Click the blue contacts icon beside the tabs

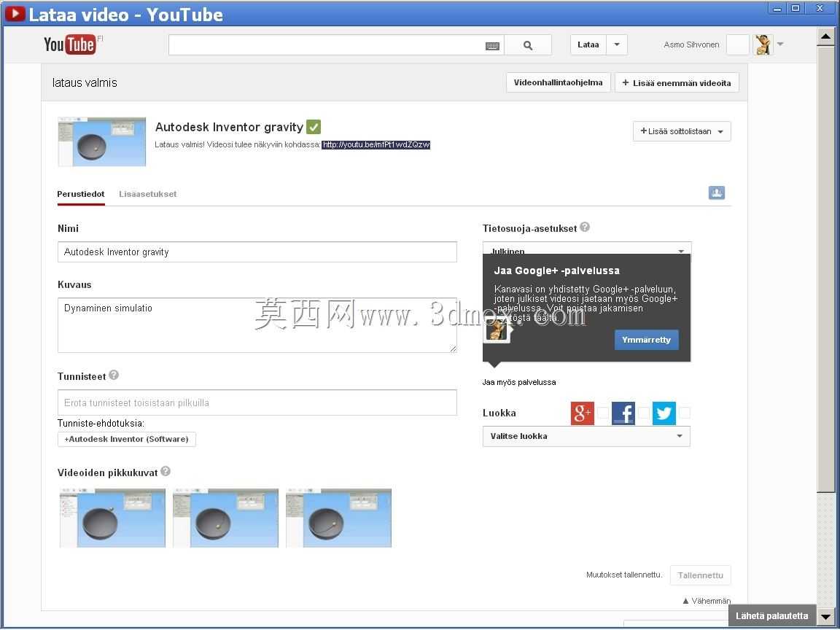(716, 192)
